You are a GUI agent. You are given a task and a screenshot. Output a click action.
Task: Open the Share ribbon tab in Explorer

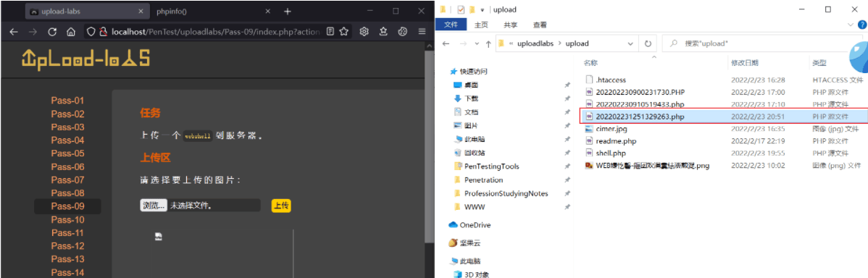[x=510, y=25]
